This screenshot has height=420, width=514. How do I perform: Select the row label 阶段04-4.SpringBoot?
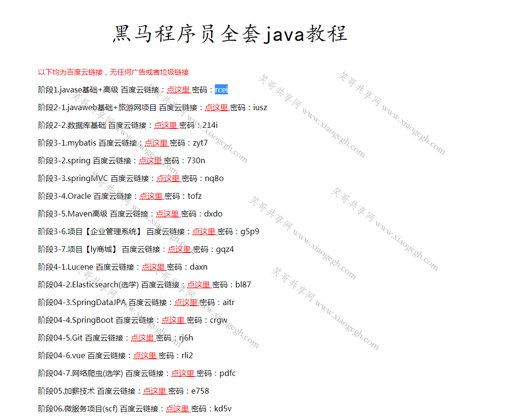tap(76, 320)
